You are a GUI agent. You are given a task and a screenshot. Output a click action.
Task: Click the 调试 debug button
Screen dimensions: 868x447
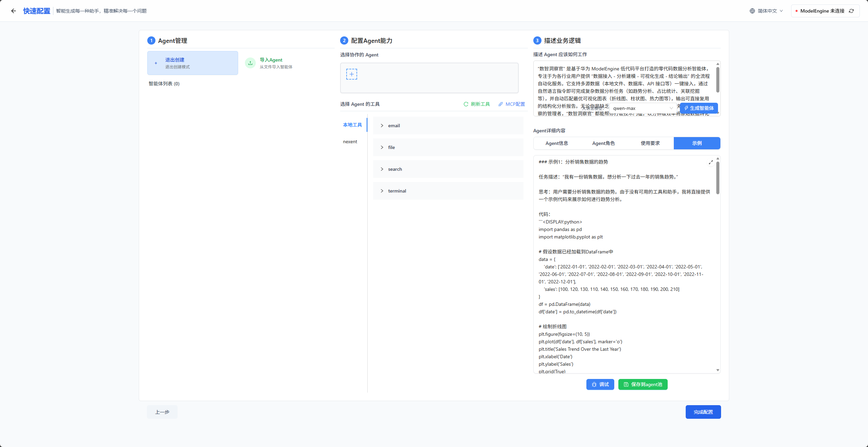click(600, 384)
